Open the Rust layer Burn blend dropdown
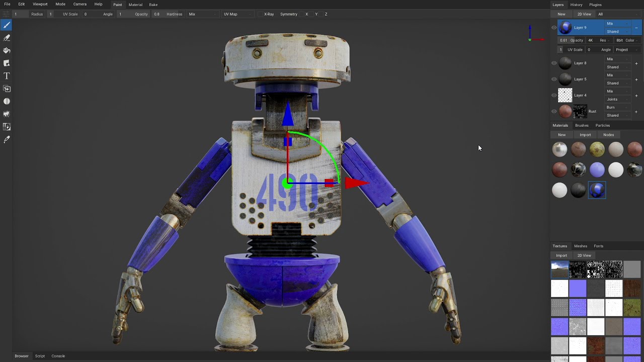Screen dimensions: 644x362 coord(617,107)
